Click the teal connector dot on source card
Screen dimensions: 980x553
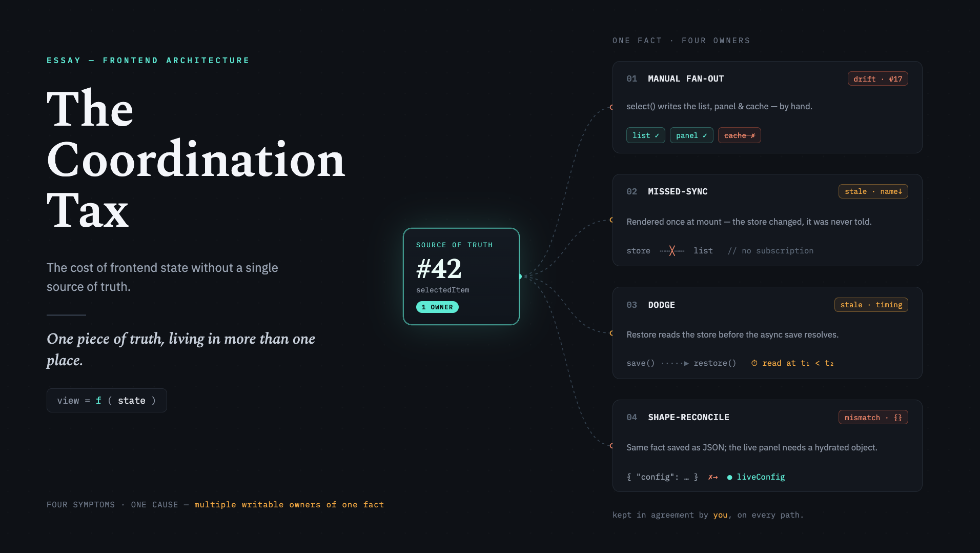tap(520, 276)
